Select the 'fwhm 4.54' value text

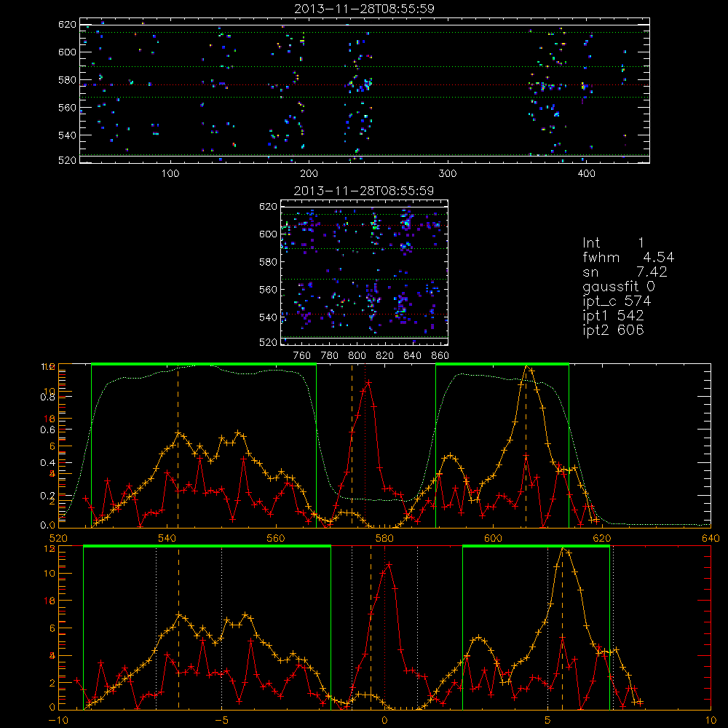[x=628, y=257]
